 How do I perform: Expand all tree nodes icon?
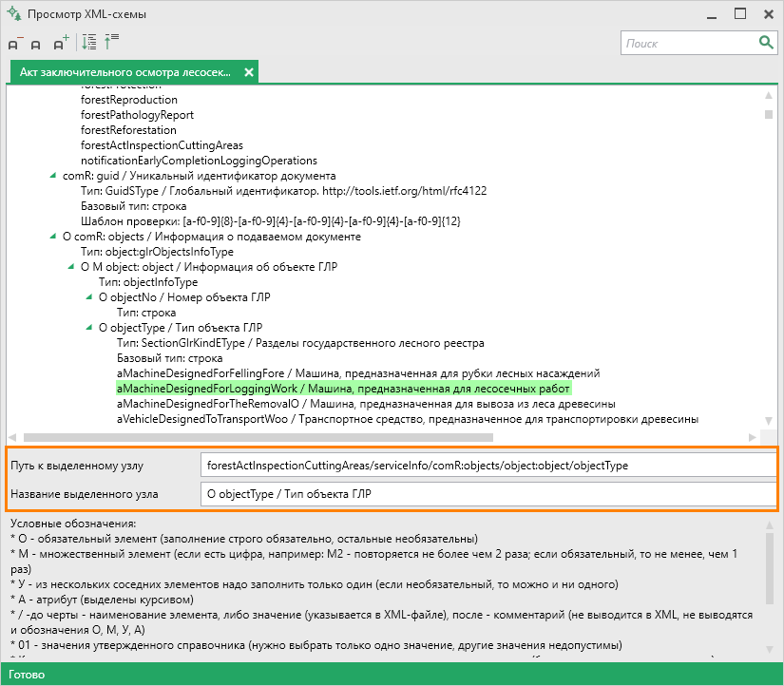coord(89,42)
